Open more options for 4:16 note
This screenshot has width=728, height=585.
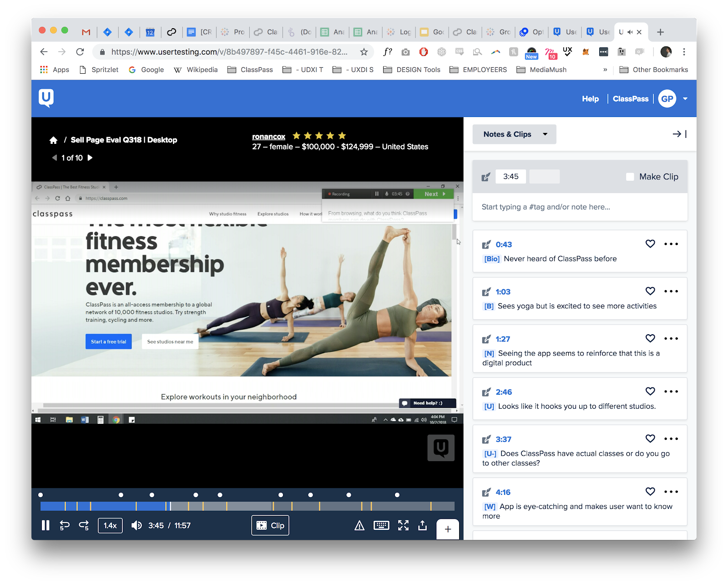pos(671,492)
